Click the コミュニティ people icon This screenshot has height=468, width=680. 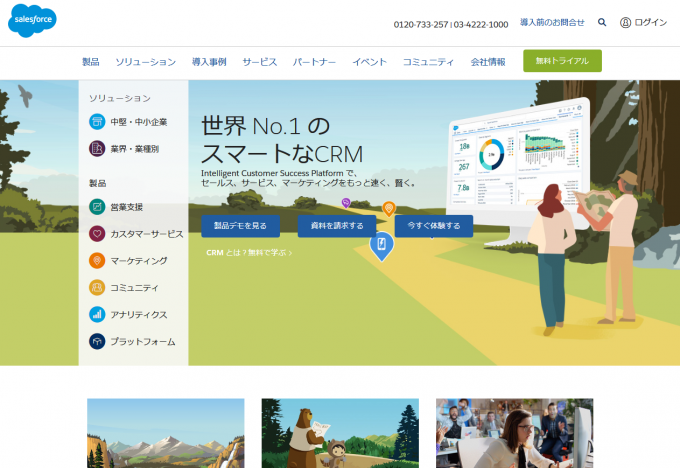(x=97, y=288)
